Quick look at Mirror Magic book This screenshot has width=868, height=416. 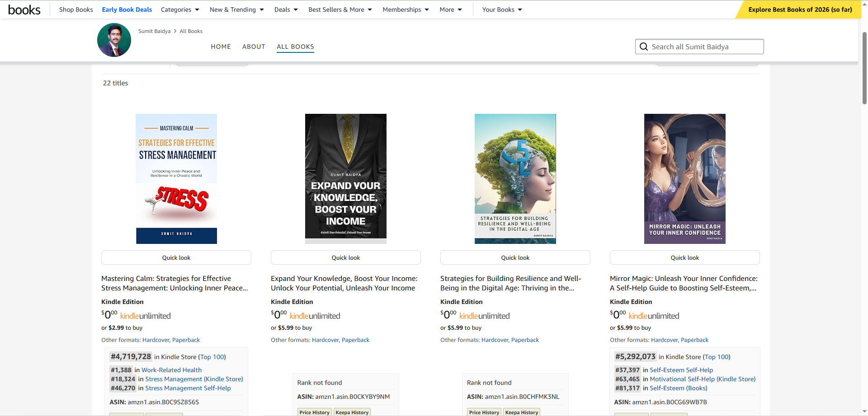pos(685,257)
